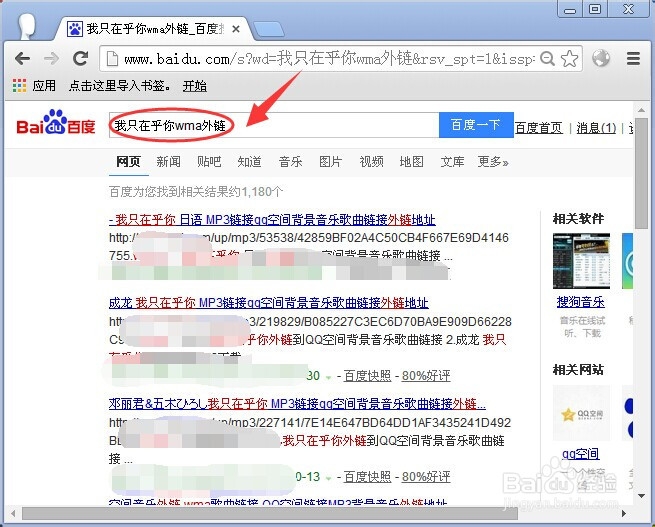Maximize the browser window
655x527 pixels.
(595, 9)
